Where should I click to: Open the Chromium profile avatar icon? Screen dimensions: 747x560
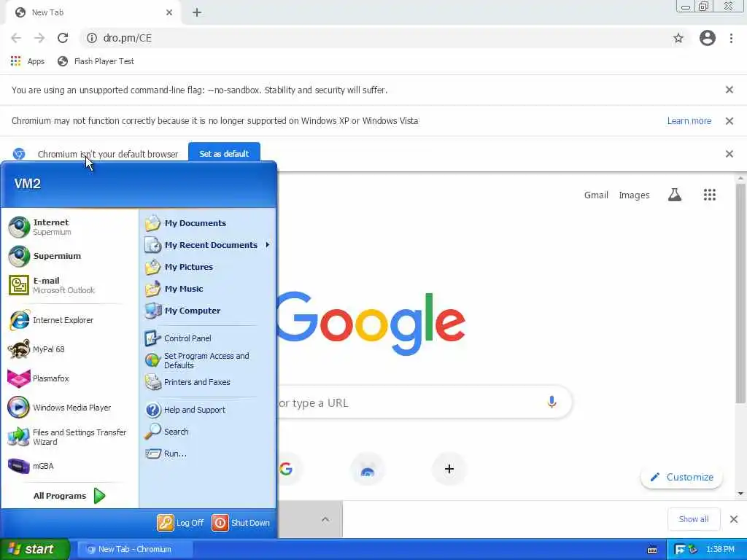(707, 38)
